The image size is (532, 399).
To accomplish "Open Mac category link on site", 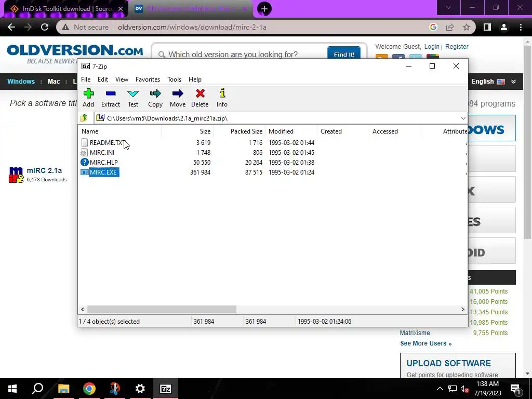I will [54, 82].
